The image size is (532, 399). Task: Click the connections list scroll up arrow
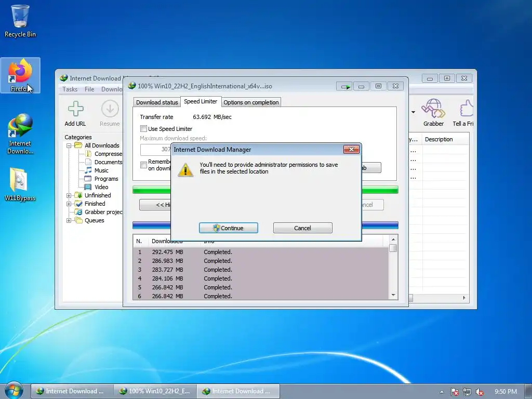(393, 240)
